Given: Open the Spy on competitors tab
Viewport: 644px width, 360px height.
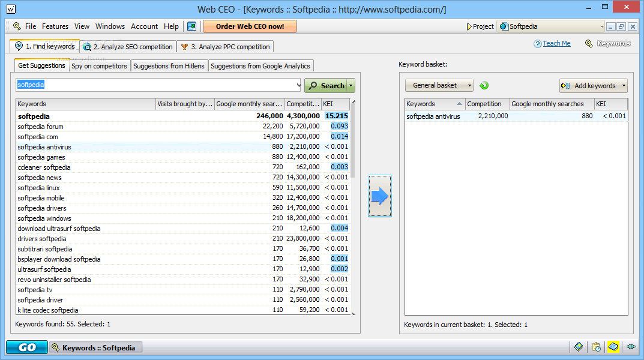Looking at the screenshot, I should click(x=100, y=66).
